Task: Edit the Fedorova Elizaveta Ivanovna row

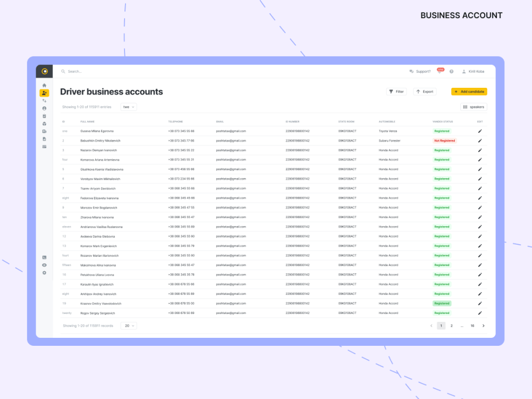Action: [480, 198]
